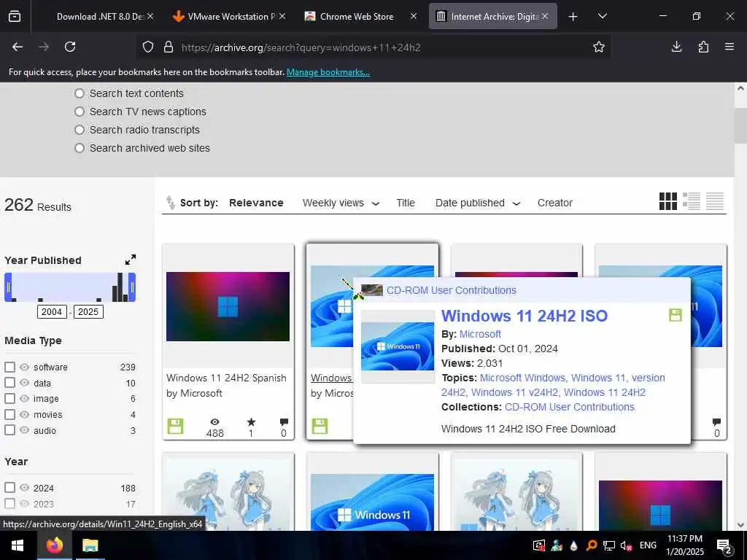Hide software results with eye icon
This screenshot has width=747, height=560.
point(24,367)
